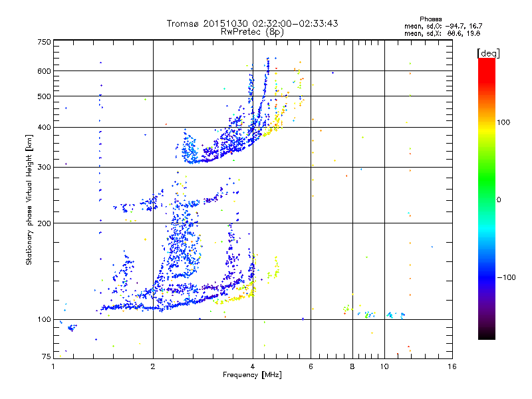
Task: Click the y-axis label '500'
Action: click(x=44, y=96)
